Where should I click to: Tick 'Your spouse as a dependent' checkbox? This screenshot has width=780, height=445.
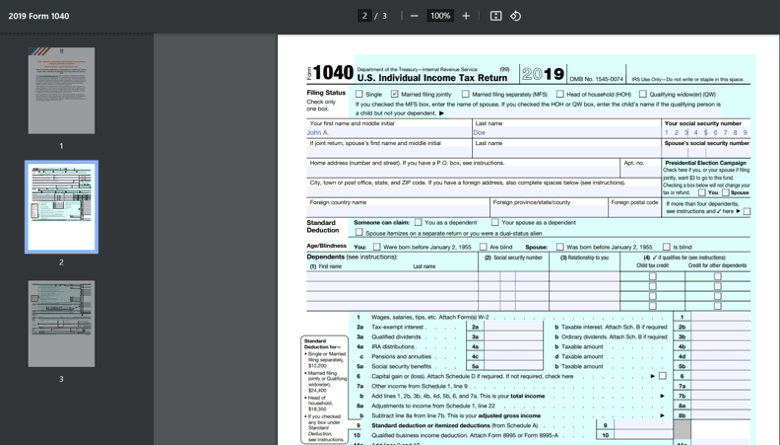pyautogui.click(x=494, y=222)
